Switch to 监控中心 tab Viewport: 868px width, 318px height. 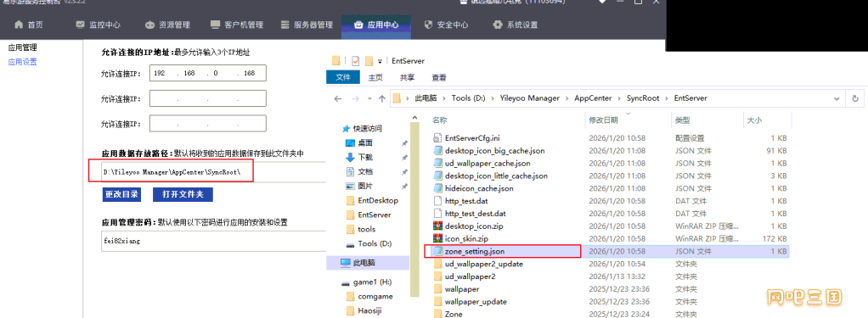tap(98, 25)
